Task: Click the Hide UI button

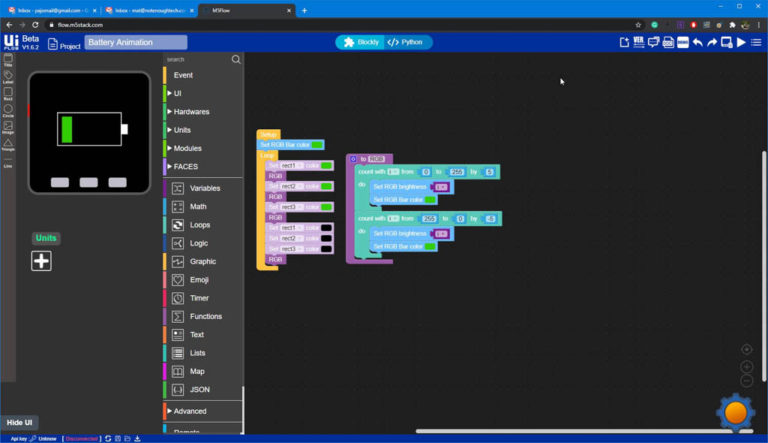Action: click(20, 423)
